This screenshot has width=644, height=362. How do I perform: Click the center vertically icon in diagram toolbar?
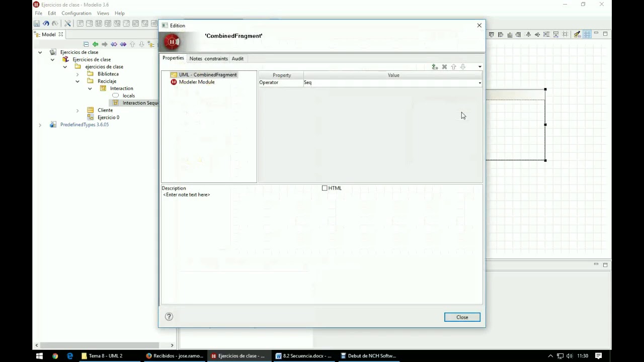tap(528, 34)
